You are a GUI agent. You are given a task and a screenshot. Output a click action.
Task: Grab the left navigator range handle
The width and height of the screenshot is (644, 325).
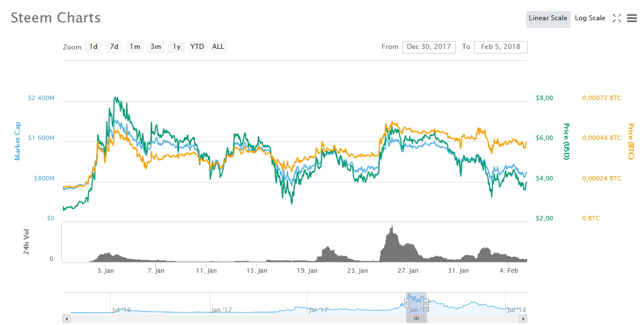coord(407,303)
